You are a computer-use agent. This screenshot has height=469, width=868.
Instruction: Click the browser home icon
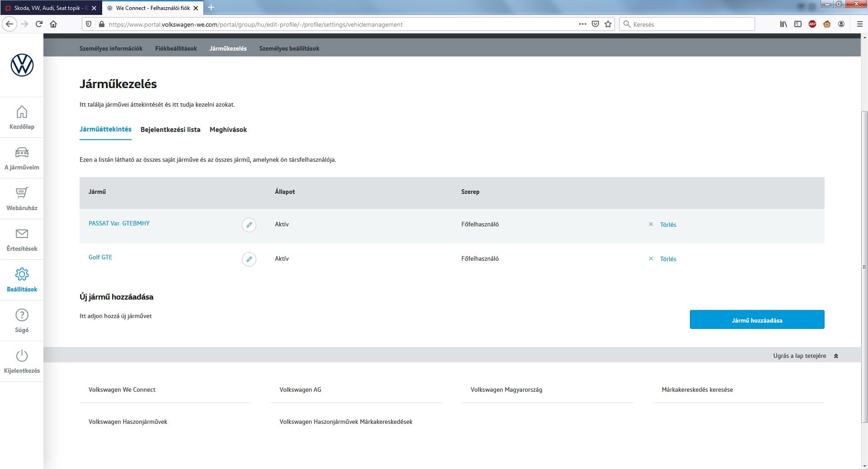point(53,24)
